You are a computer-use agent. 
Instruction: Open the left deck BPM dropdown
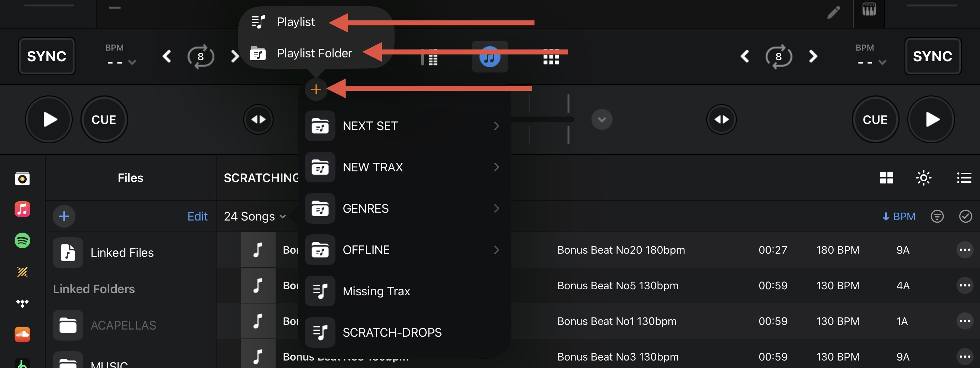click(x=121, y=61)
